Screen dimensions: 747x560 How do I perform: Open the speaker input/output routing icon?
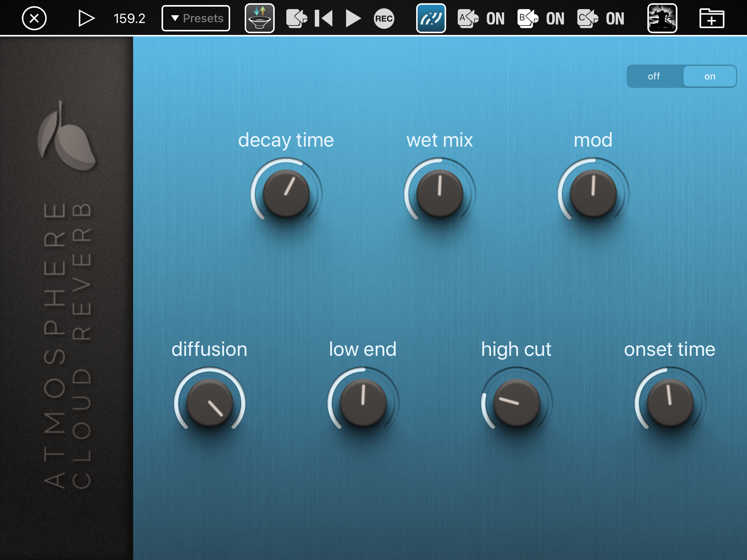tap(260, 18)
